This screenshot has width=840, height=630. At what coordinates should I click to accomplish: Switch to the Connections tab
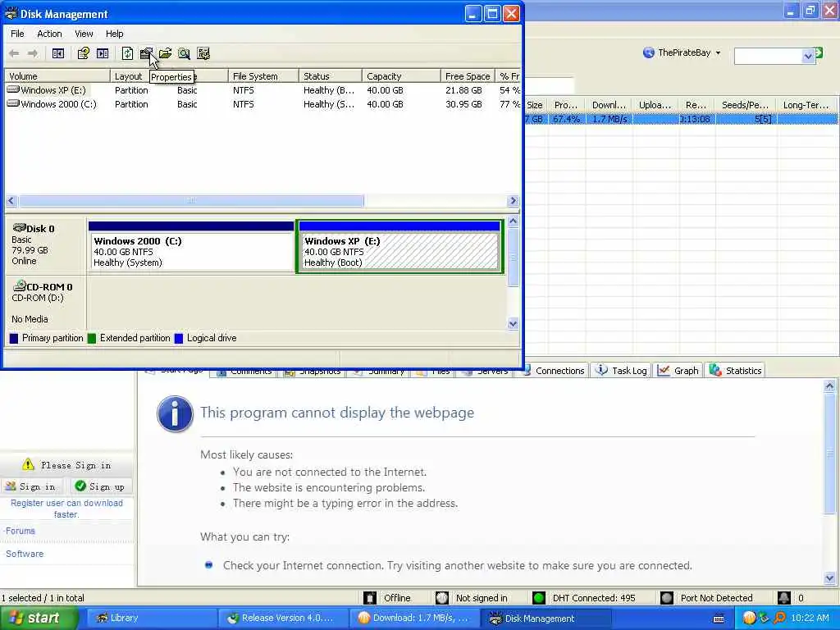pyautogui.click(x=555, y=371)
